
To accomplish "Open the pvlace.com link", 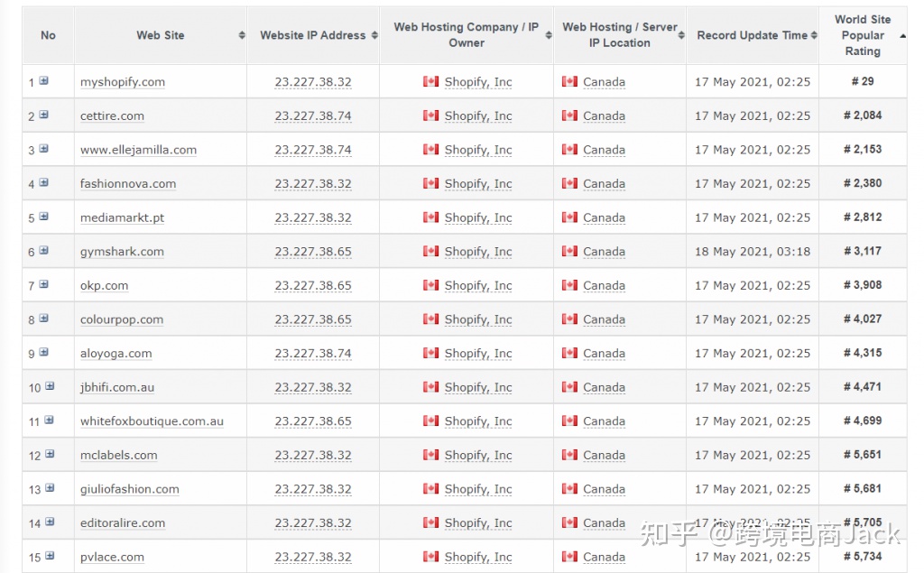I will coord(112,557).
